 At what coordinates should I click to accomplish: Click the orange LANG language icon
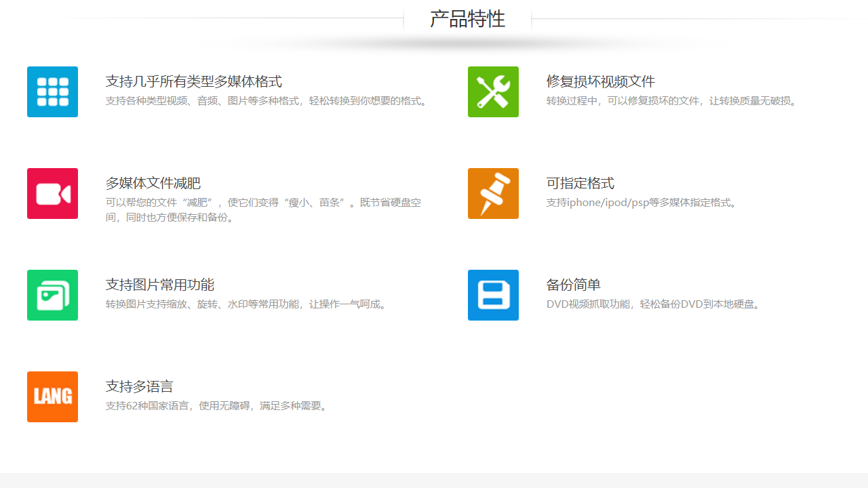pyautogui.click(x=52, y=396)
